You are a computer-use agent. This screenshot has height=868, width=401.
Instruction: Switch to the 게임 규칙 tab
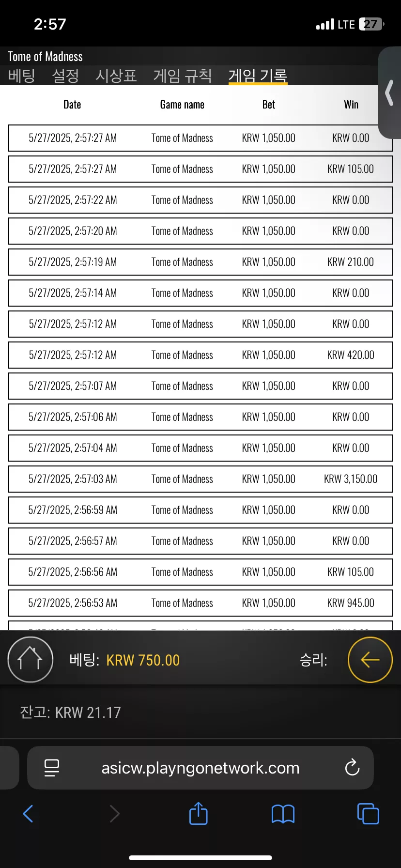click(183, 76)
